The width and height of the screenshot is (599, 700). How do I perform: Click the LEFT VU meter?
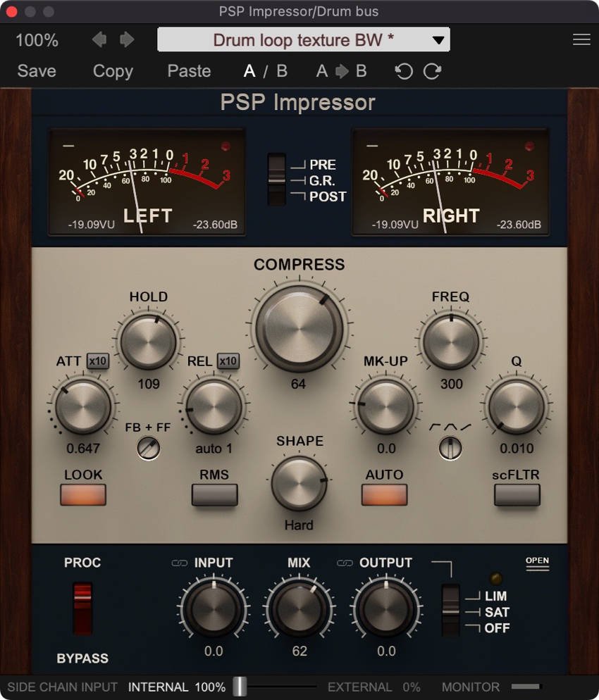coord(147,182)
